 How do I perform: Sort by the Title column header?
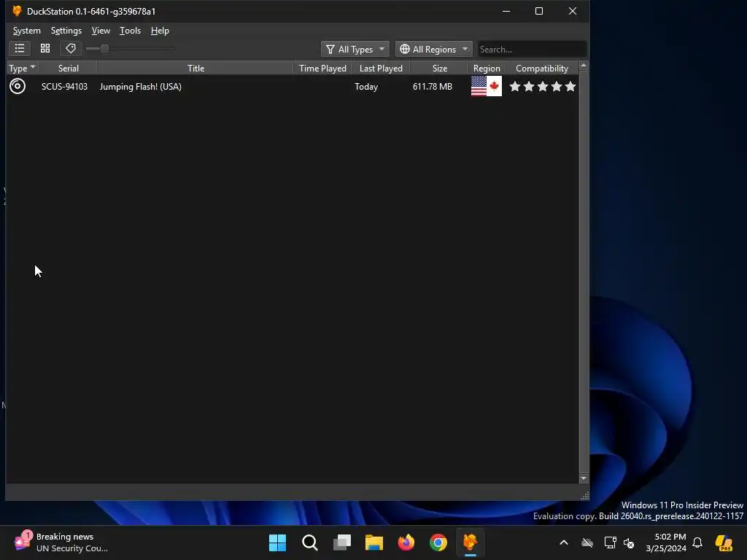coord(196,68)
